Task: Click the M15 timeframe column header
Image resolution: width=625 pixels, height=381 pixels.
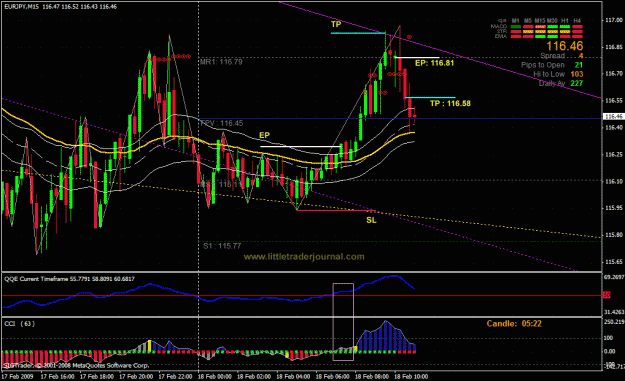Action: (x=540, y=21)
